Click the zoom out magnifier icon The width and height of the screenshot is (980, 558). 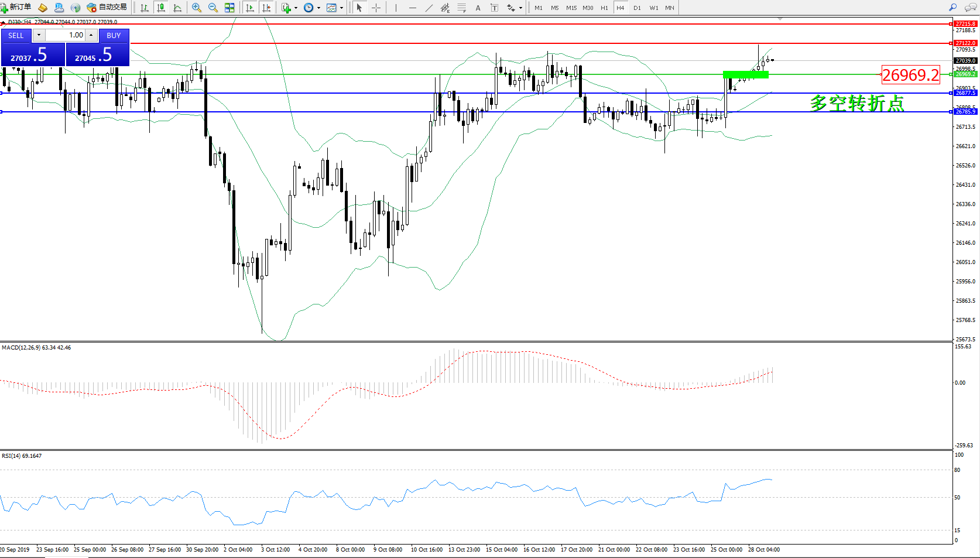click(213, 8)
